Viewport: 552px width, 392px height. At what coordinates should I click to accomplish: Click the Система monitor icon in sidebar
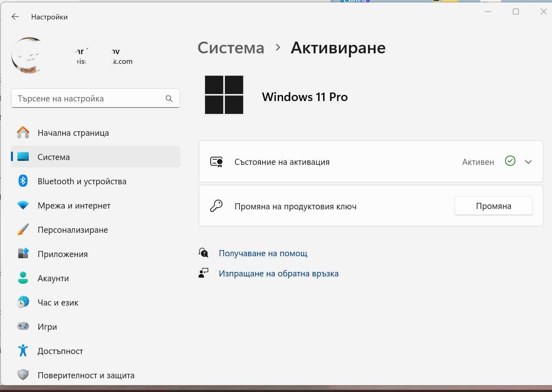click(23, 157)
